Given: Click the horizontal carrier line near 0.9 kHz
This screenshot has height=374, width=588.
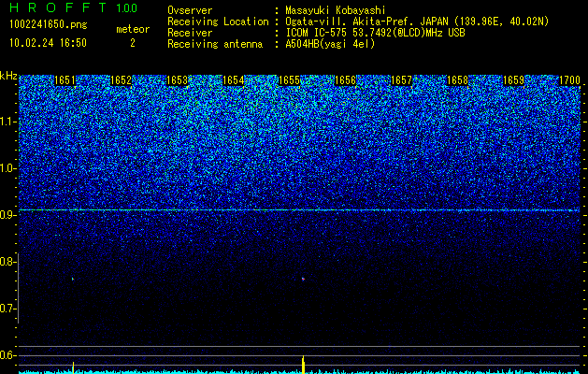Looking at the screenshot, I should (299, 210).
